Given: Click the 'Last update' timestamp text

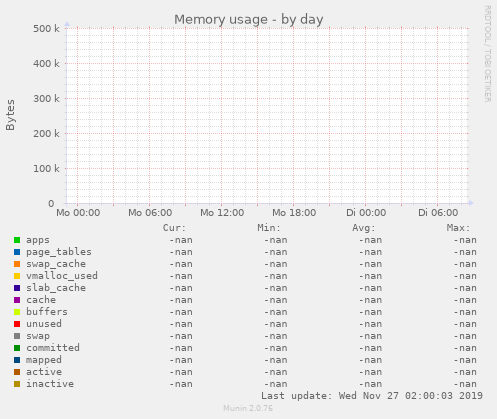Looking at the screenshot, I should pos(372,396).
